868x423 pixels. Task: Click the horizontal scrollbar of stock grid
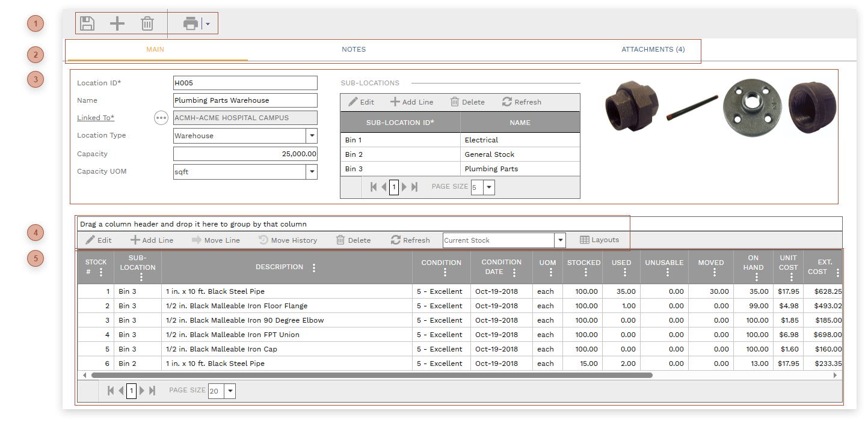(371, 375)
